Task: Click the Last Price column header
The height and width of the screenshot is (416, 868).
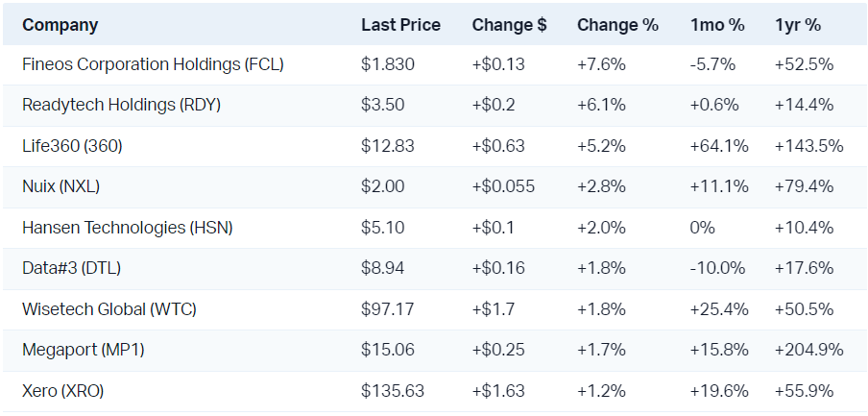Action: pyautogui.click(x=400, y=25)
